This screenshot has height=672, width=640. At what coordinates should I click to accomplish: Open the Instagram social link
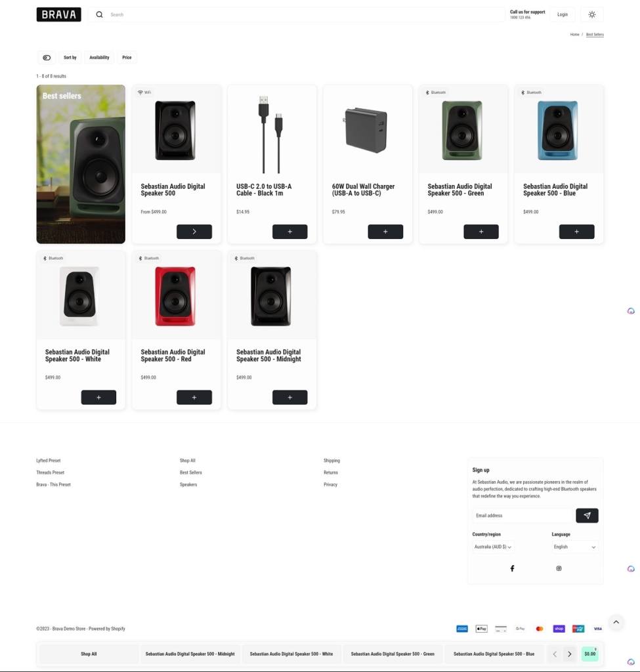(x=559, y=568)
